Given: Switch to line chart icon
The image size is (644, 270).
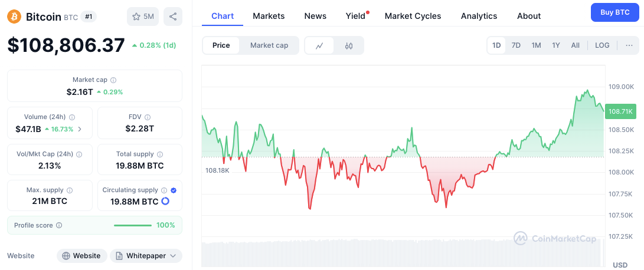Looking at the screenshot, I should tap(319, 45).
